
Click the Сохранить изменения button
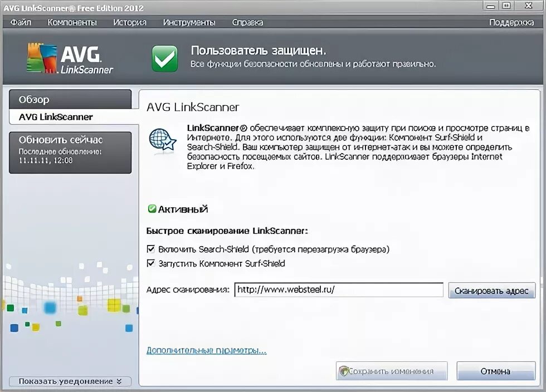click(x=391, y=371)
